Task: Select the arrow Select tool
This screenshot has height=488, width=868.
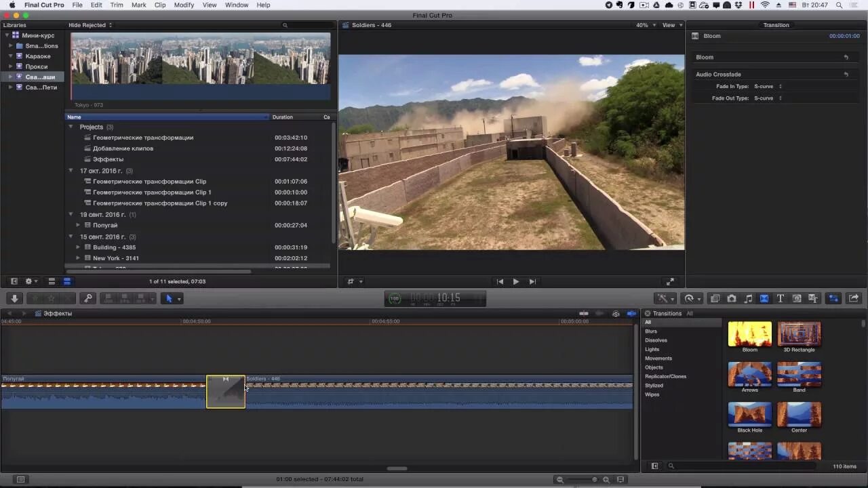Action: tap(169, 298)
